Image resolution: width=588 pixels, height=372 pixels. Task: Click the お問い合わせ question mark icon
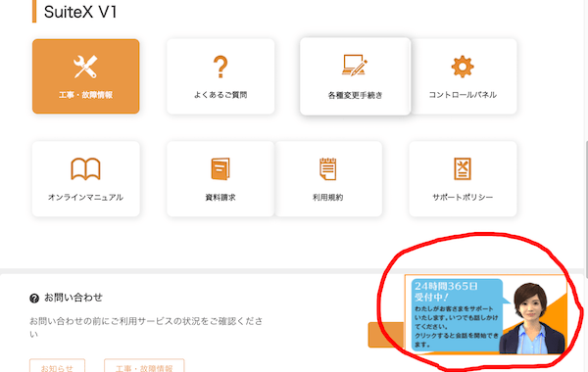(x=34, y=299)
